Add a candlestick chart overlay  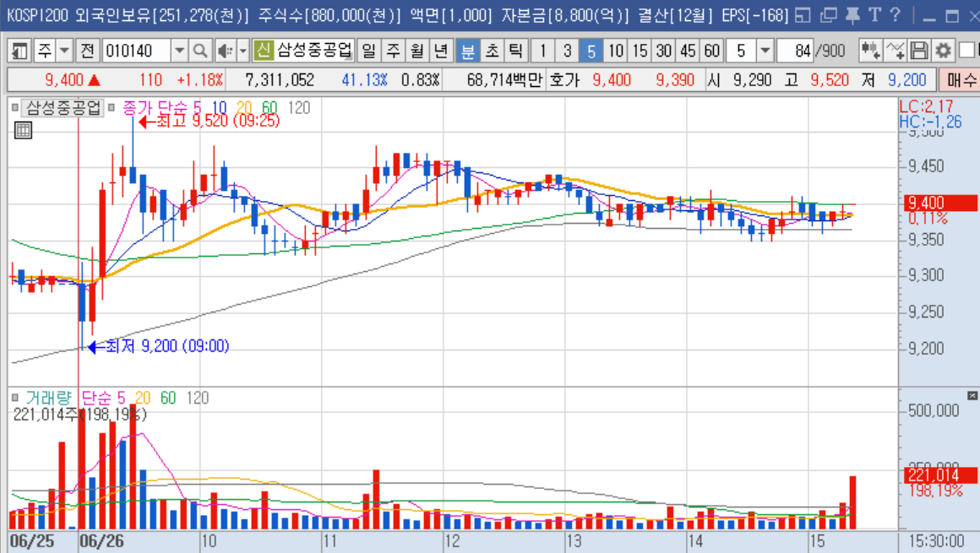pos(871,51)
